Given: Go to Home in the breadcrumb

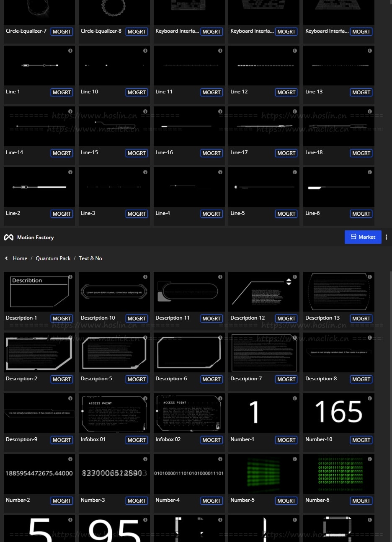Looking at the screenshot, I should click(20, 258).
